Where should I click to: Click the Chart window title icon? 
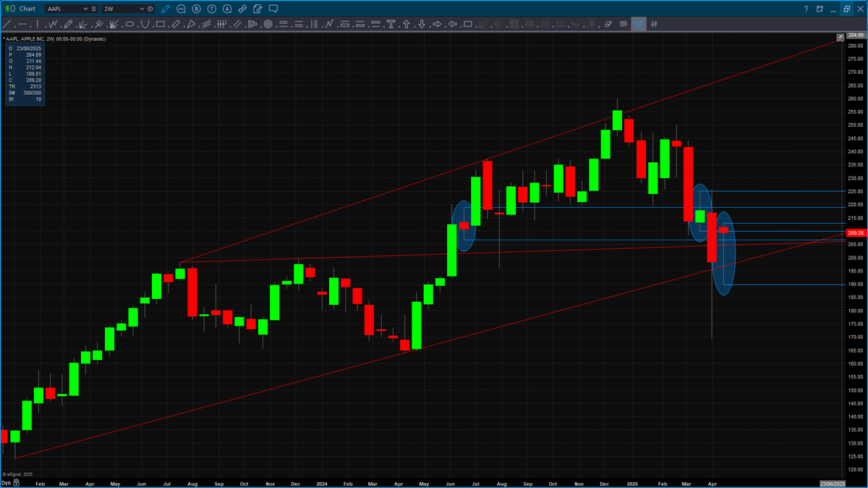point(10,9)
